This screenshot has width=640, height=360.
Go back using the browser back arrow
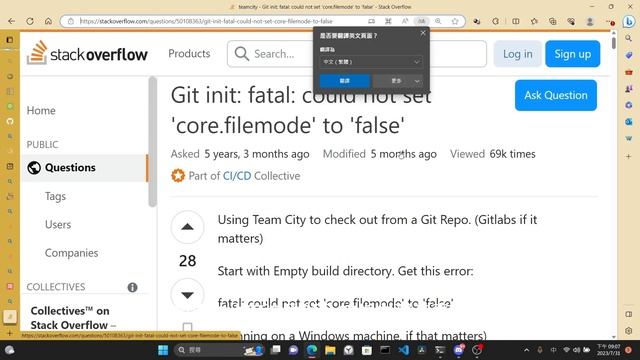click(x=11, y=21)
